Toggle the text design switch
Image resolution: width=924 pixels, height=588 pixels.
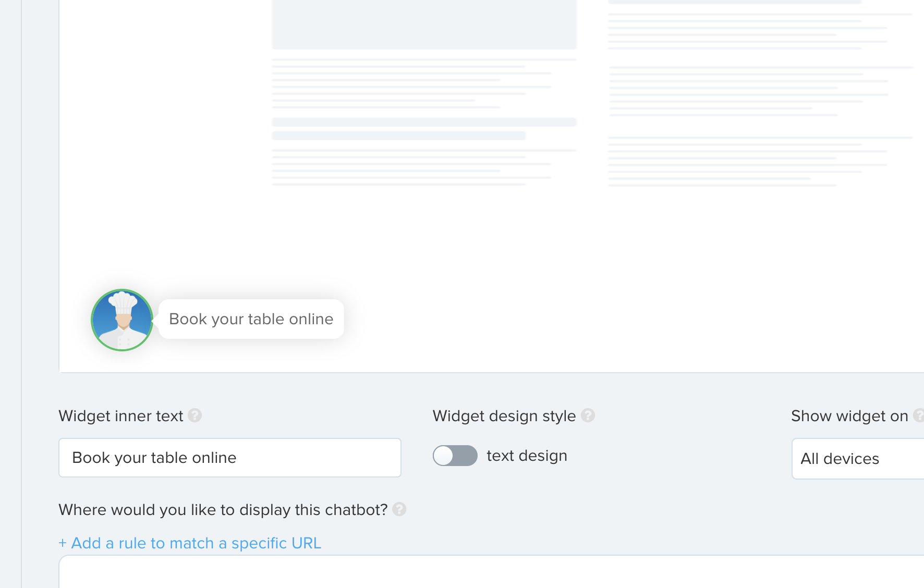[x=455, y=456]
